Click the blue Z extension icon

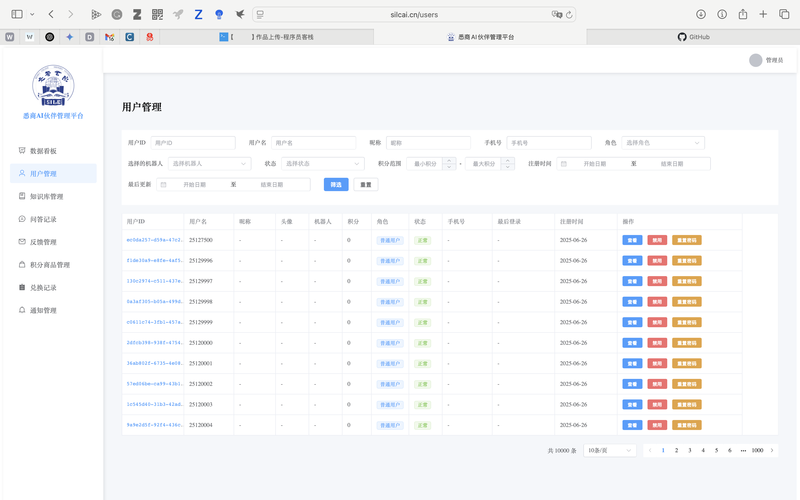pyautogui.click(x=198, y=14)
